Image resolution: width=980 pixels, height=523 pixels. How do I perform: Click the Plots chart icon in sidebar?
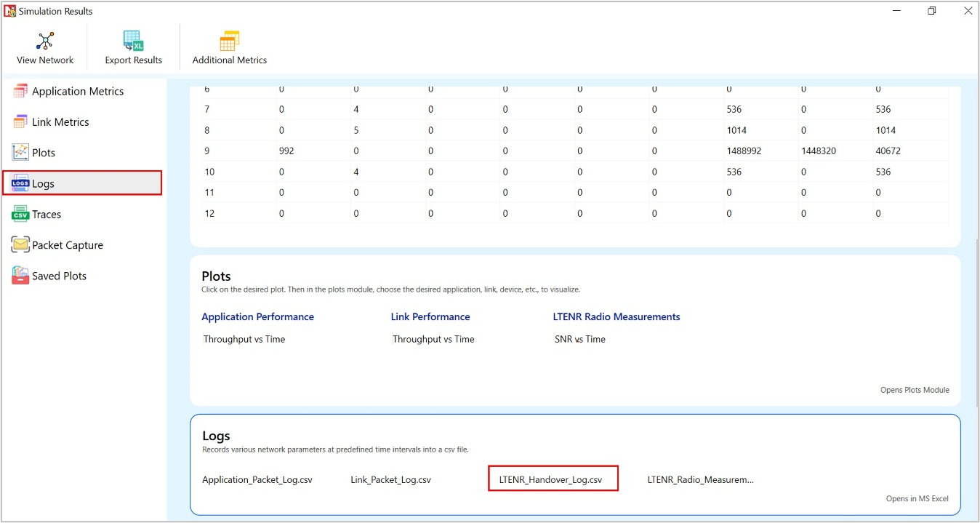pos(20,153)
